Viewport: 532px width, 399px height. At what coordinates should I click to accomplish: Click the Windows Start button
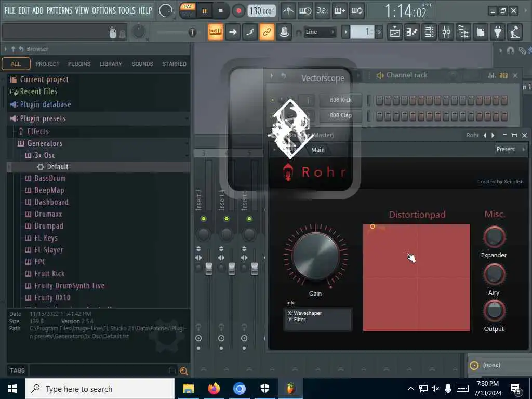(12, 389)
